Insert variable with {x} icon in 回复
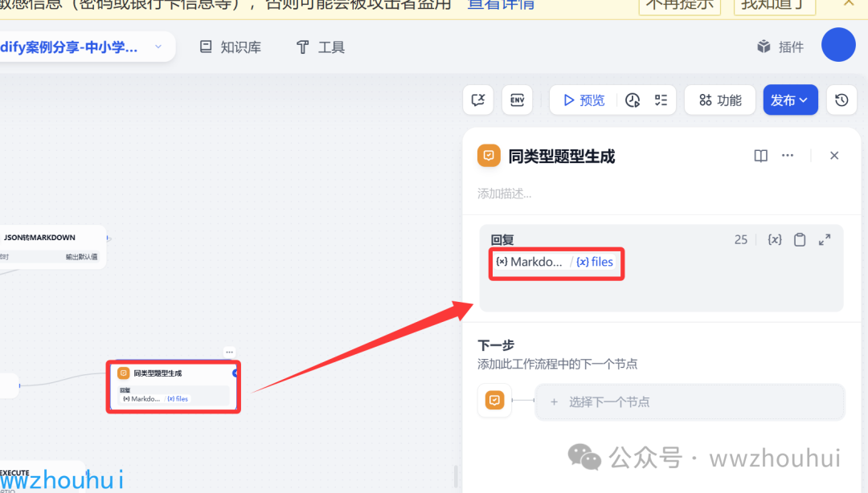 click(775, 239)
